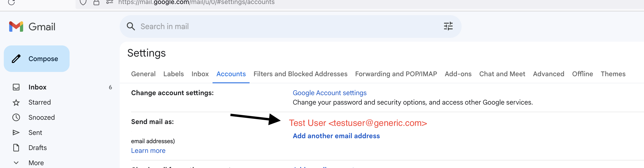This screenshot has width=644, height=168.
Task: Open the Drafts folder
Action: (38, 148)
